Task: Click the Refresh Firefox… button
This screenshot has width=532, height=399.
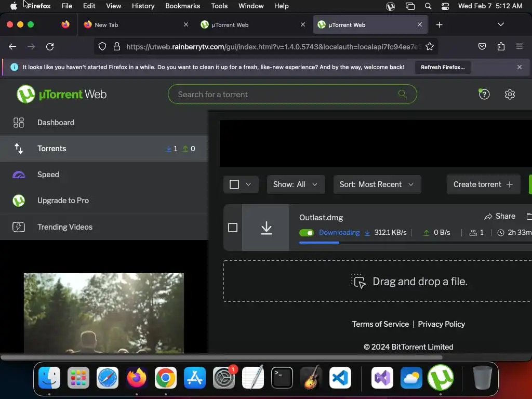Action: tap(443, 67)
